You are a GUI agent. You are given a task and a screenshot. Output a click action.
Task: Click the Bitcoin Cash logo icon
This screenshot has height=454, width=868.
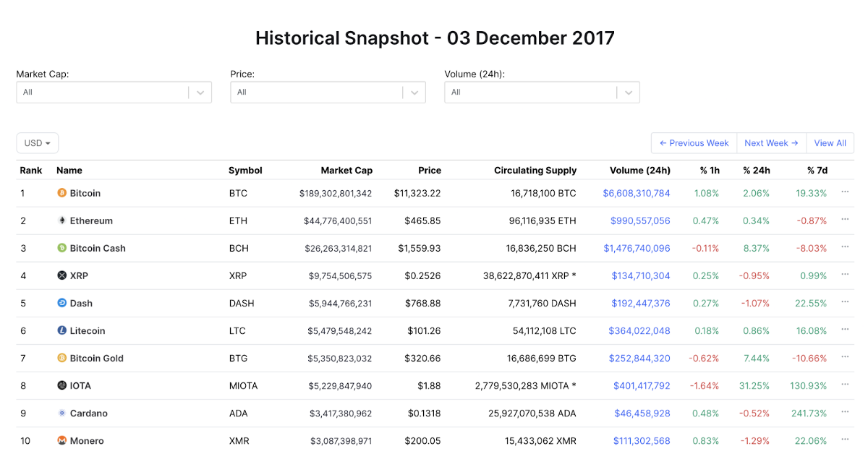tap(61, 248)
